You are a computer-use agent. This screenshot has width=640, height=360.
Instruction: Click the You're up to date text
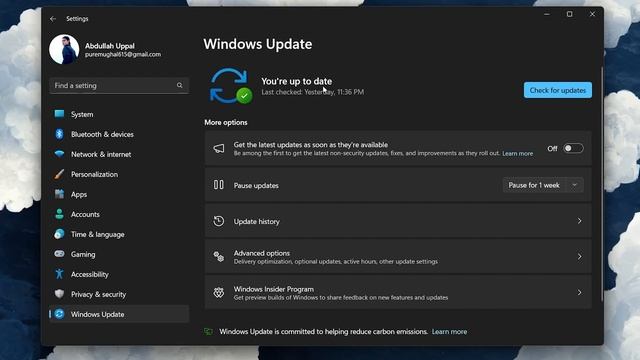pos(296,81)
